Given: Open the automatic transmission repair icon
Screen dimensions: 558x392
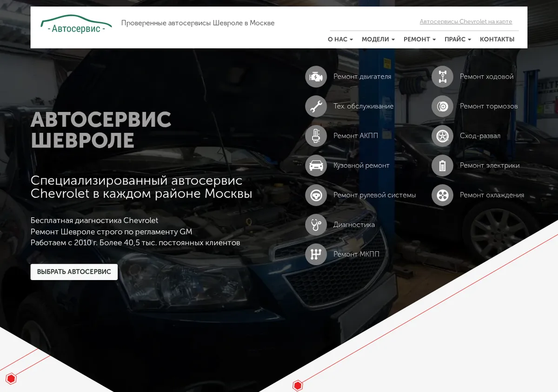Looking at the screenshot, I should click(316, 136).
